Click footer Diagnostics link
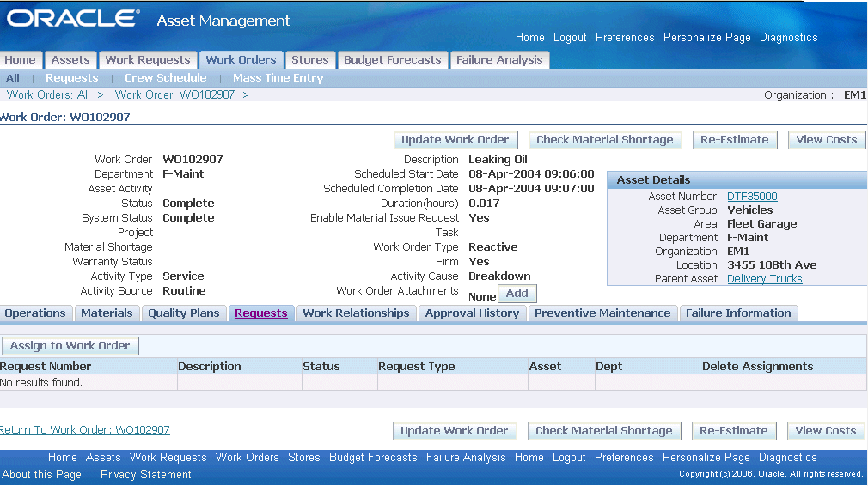Screen dimensions: 868x486 [x=788, y=458]
